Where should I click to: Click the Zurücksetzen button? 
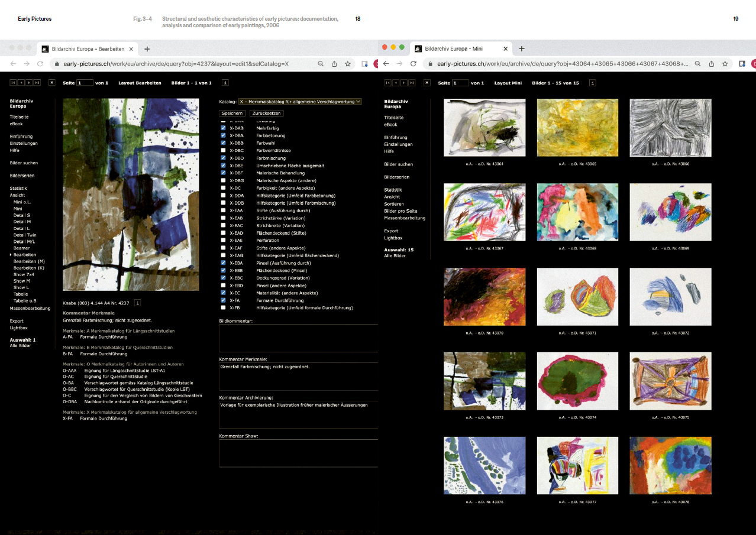[x=266, y=113]
